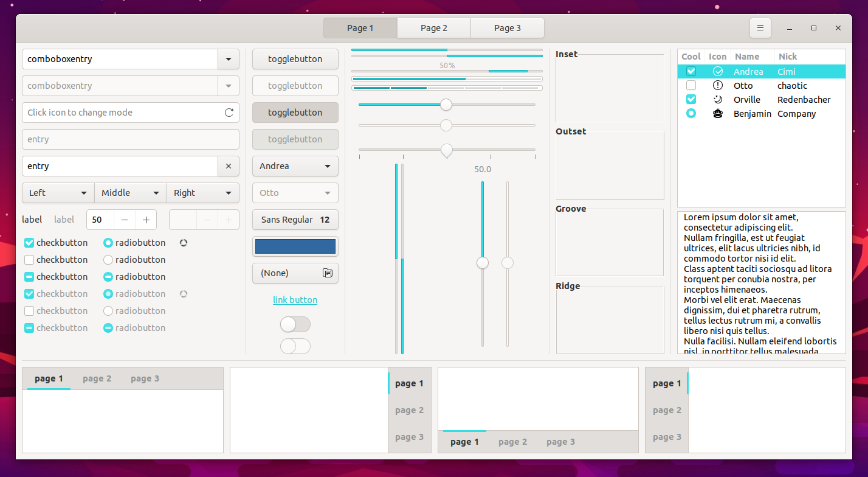Image resolution: width=868 pixels, height=477 pixels.
Task: Clear the entry using its × icon
Action: pos(229,166)
